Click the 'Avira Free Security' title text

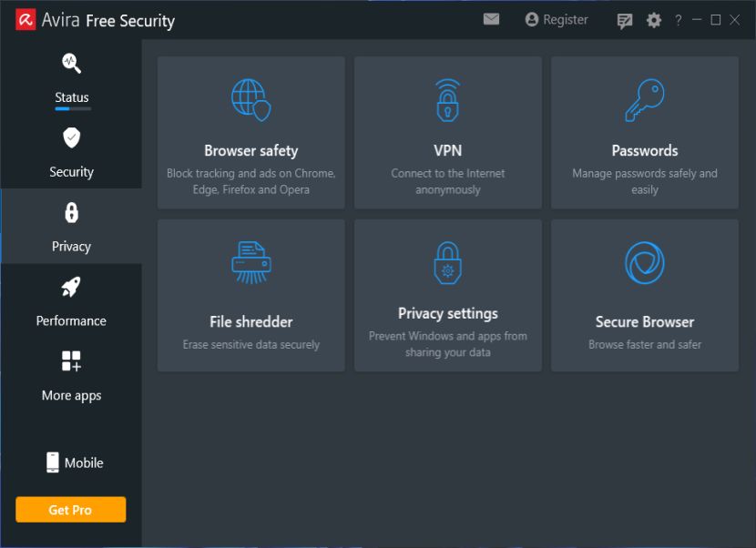pos(108,21)
